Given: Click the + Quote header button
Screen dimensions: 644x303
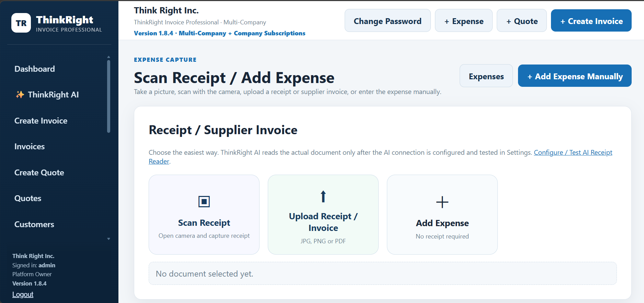Looking at the screenshot, I should pos(522,21).
